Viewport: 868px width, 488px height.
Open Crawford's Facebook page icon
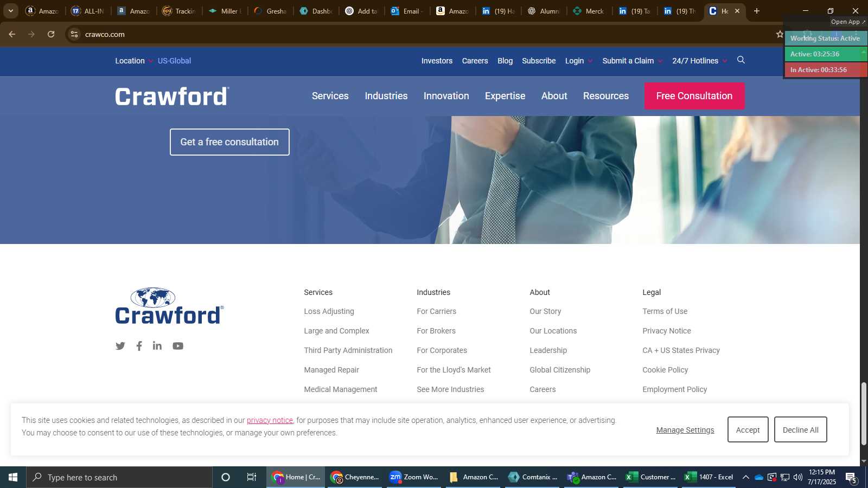tap(139, 346)
